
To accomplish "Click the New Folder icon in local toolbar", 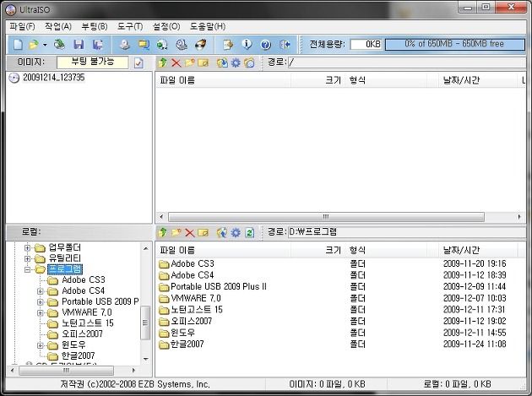I will (176, 232).
